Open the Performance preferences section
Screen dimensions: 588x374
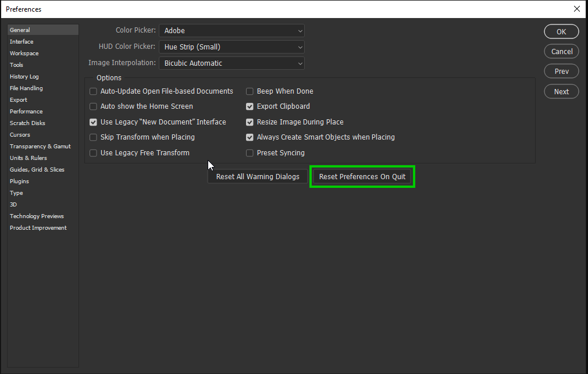(26, 111)
